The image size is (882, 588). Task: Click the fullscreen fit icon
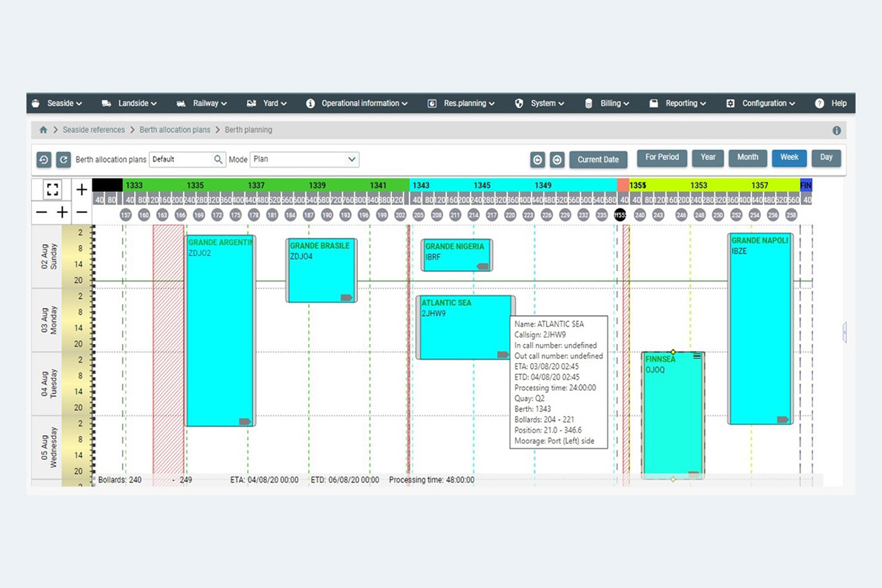tap(52, 190)
